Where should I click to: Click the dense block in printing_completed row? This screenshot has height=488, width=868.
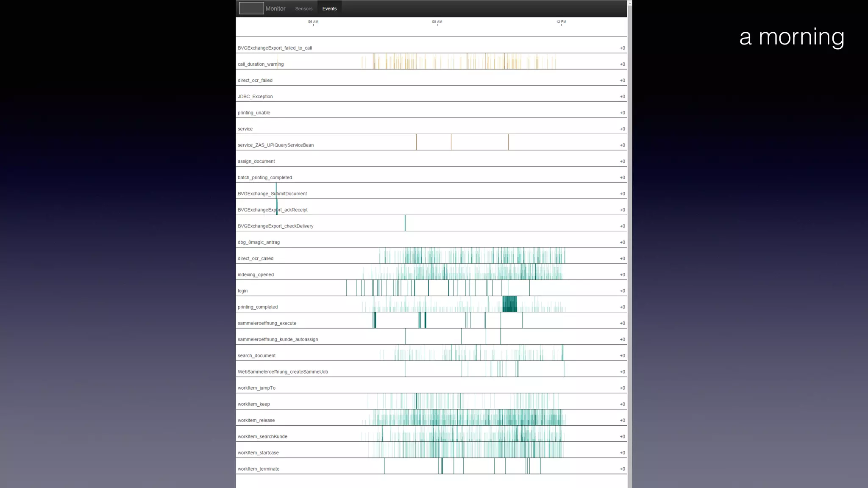click(x=509, y=304)
